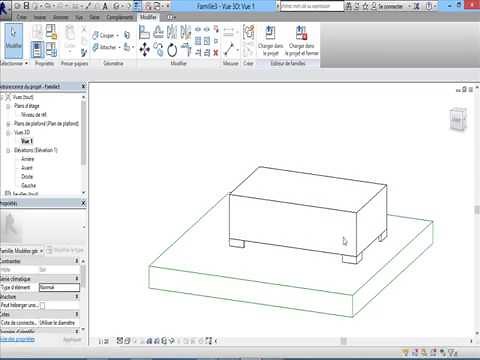The width and height of the screenshot is (480, 360).
Task: Choose the Attacher geometry tool
Action: click(x=105, y=47)
